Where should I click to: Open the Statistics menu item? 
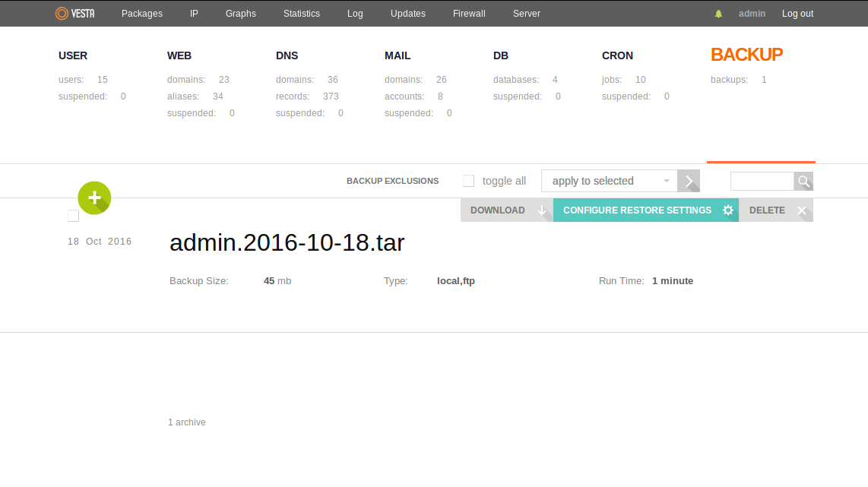tap(302, 14)
